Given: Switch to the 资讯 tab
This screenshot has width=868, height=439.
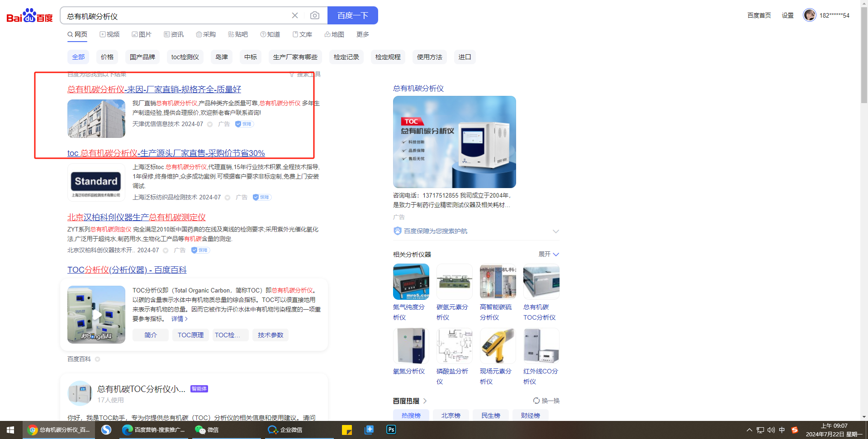Looking at the screenshot, I should (174, 34).
